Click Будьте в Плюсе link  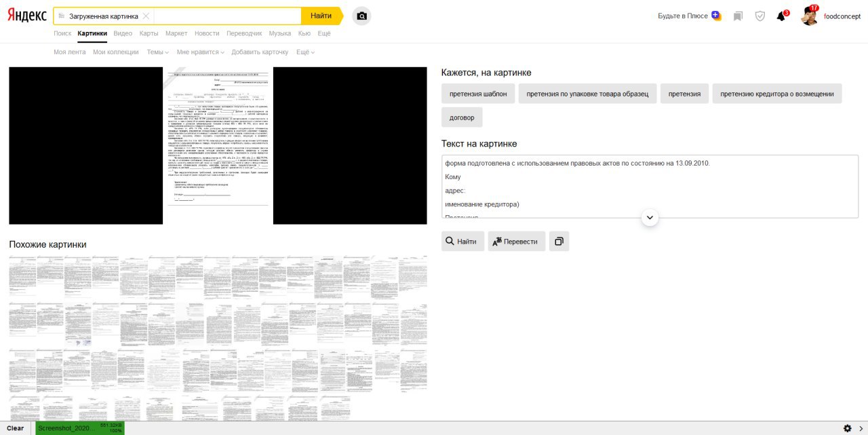click(683, 16)
